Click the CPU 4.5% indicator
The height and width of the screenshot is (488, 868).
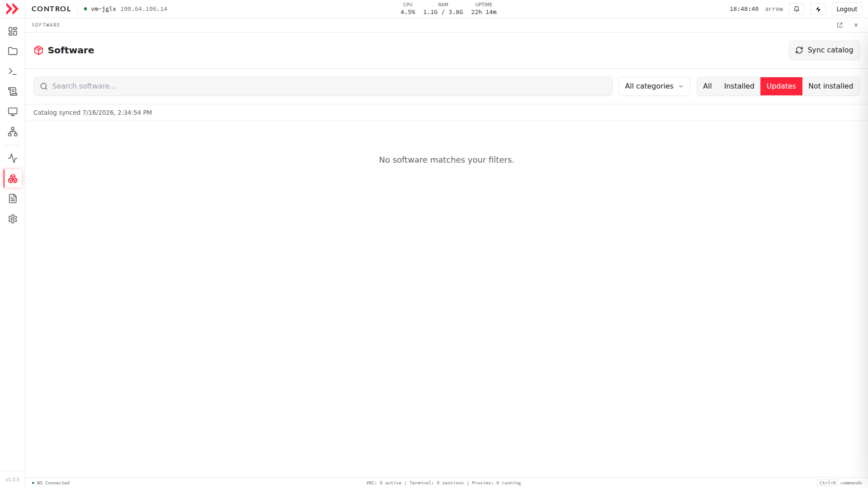[408, 9]
